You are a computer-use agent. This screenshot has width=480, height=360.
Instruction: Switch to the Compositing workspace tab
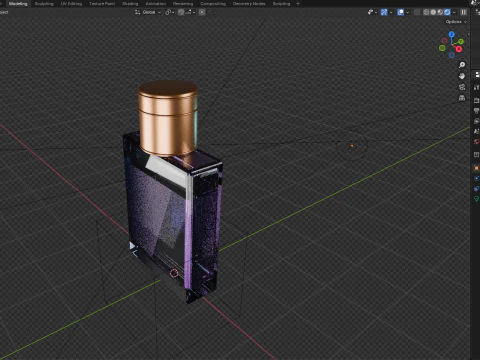coord(213,4)
